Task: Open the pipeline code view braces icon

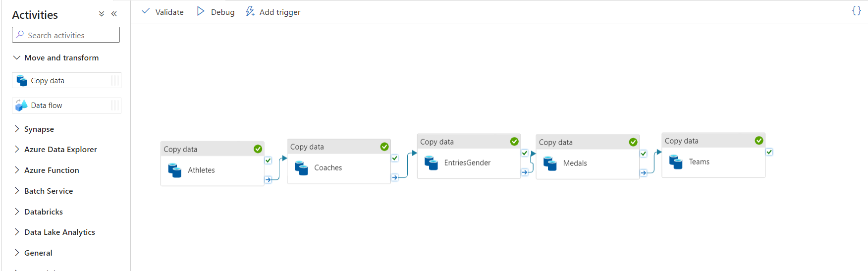Action: tap(856, 10)
